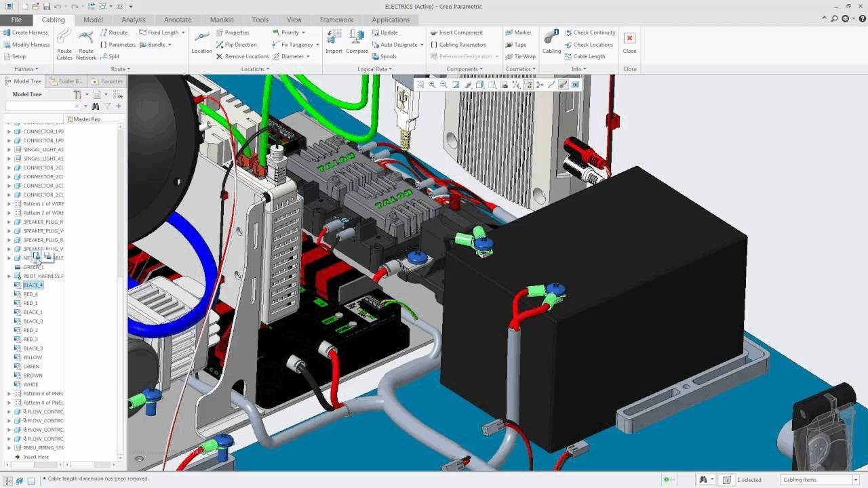868x488 pixels.
Task: Click the binoculars find icon in Model Tree
Action: tap(95, 106)
